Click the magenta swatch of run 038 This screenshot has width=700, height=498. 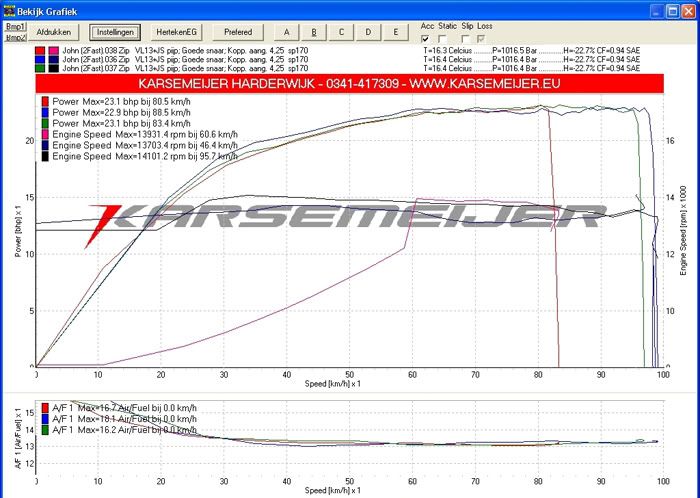(54, 50)
